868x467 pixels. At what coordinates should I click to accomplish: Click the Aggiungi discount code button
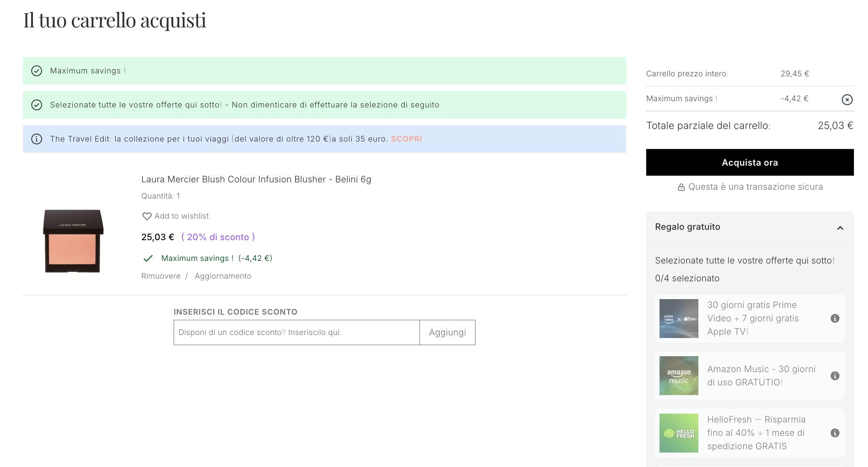447,332
